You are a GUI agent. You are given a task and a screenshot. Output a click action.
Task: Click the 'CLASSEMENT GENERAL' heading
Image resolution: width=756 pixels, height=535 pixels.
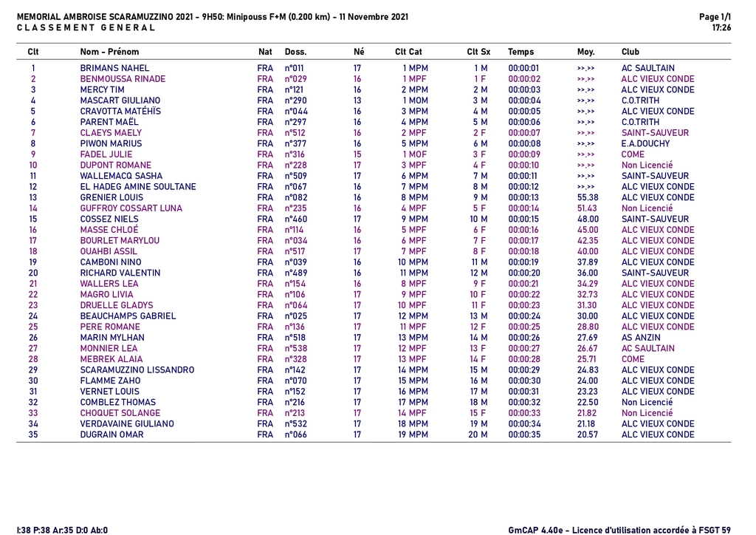coord(86,27)
